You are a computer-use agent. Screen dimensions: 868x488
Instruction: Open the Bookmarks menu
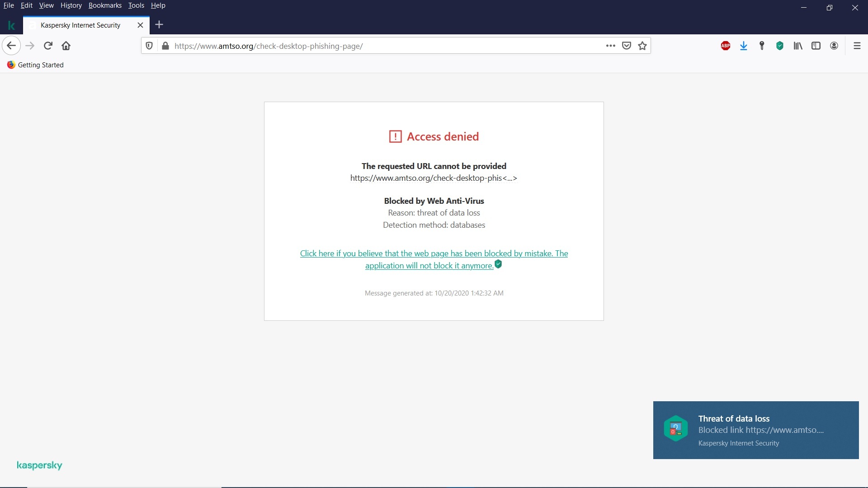[105, 5]
